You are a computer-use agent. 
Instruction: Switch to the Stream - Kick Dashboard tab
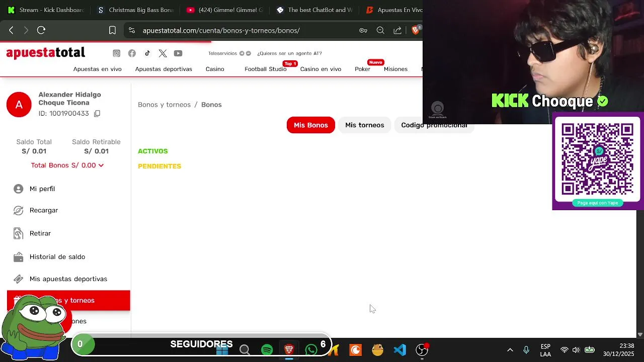click(x=45, y=10)
